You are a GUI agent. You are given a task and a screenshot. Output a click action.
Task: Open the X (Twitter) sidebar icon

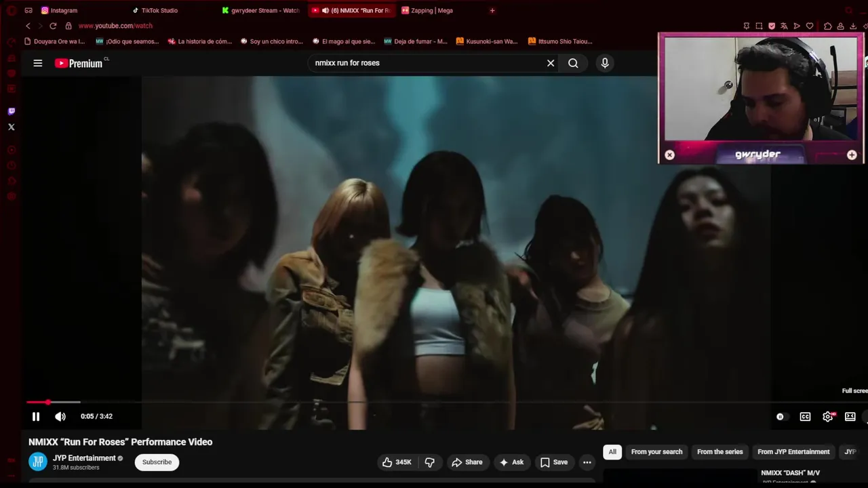pyautogui.click(x=12, y=127)
